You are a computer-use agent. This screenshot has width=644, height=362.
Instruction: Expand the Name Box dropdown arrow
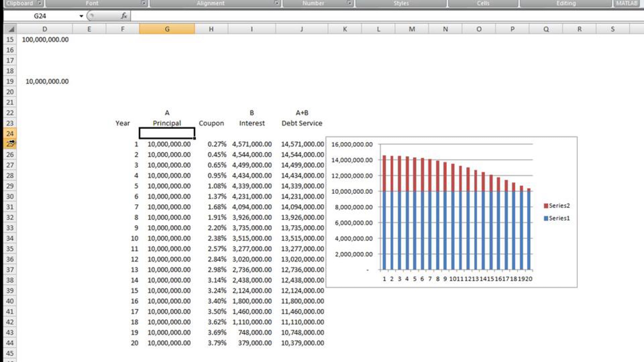pyautogui.click(x=81, y=16)
